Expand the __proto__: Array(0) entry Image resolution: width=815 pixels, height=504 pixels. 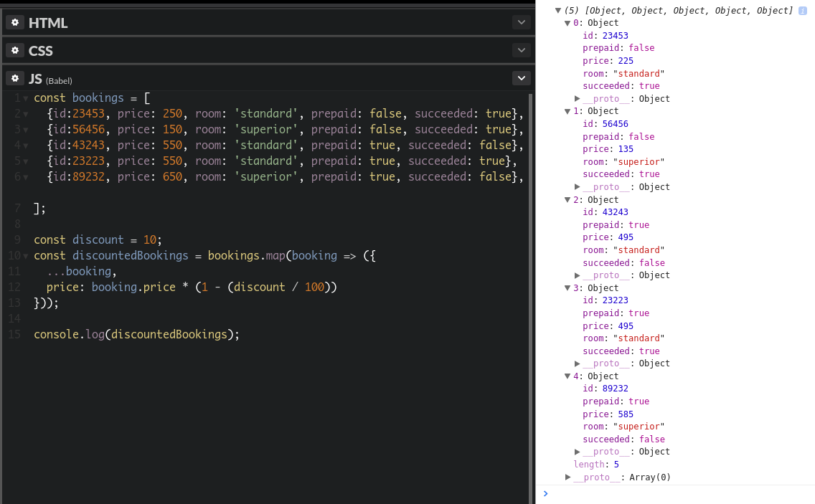567,477
